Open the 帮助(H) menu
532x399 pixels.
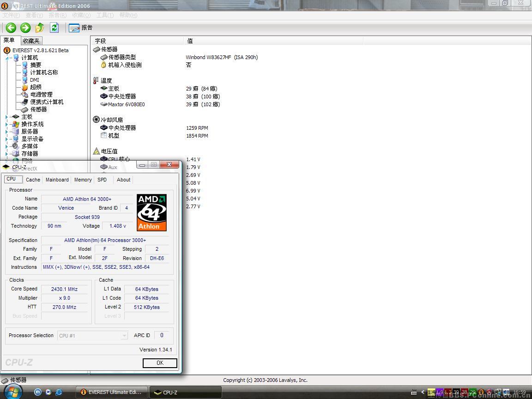click(128, 15)
